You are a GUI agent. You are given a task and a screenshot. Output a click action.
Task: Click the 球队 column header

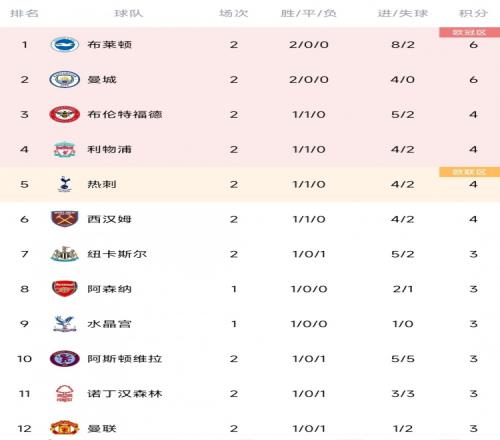click(129, 13)
